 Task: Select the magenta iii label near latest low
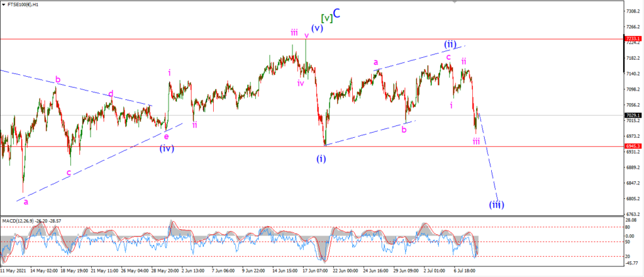pyautogui.click(x=476, y=142)
